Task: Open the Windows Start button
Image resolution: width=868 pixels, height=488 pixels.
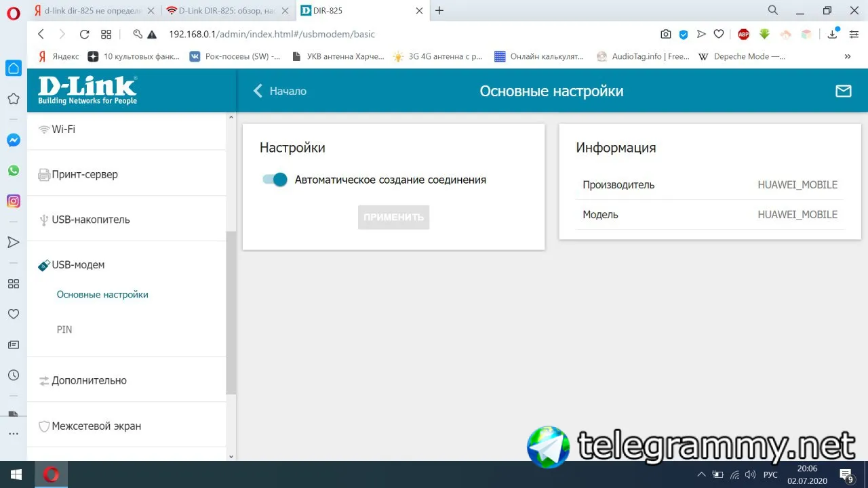Action: 16,474
